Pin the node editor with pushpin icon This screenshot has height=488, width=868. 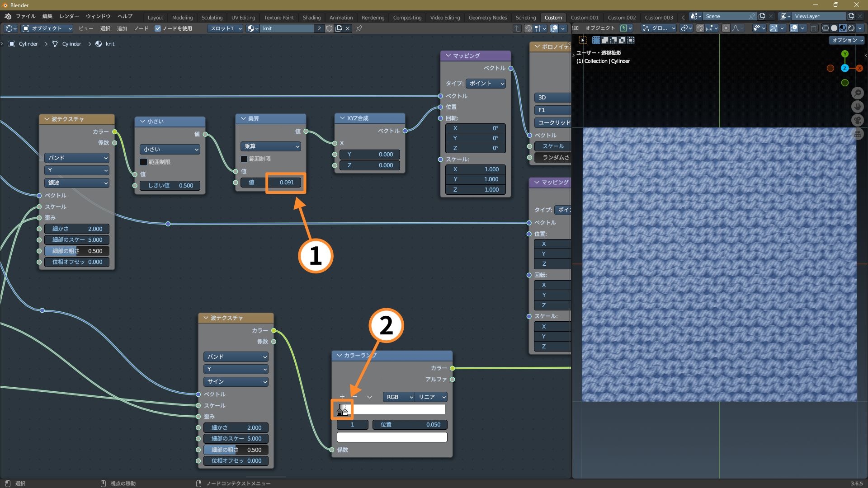pos(359,28)
